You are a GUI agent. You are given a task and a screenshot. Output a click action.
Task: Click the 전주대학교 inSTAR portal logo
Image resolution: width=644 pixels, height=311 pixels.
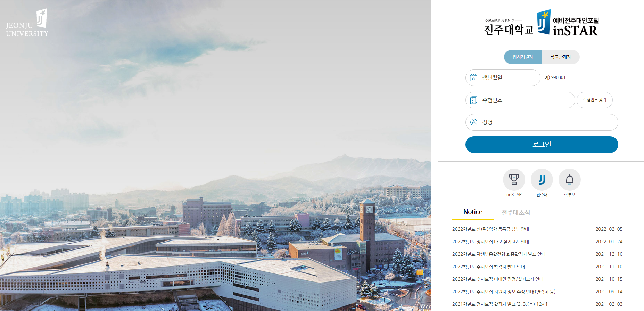(542, 23)
